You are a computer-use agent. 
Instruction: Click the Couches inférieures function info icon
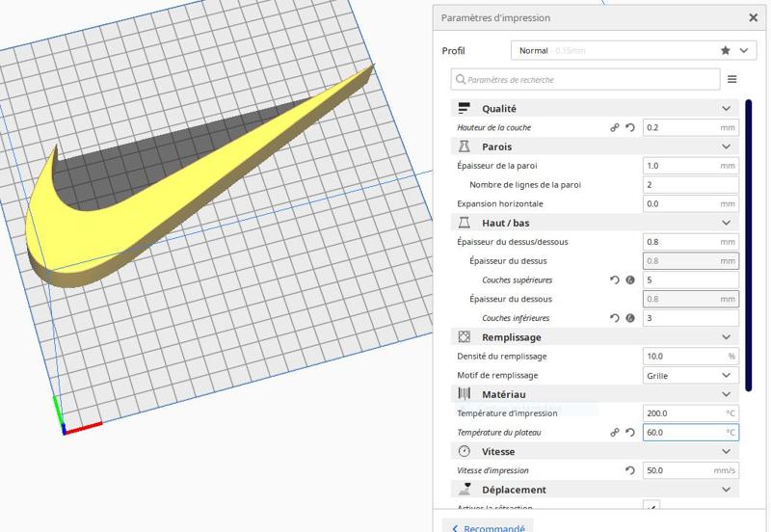pos(630,318)
